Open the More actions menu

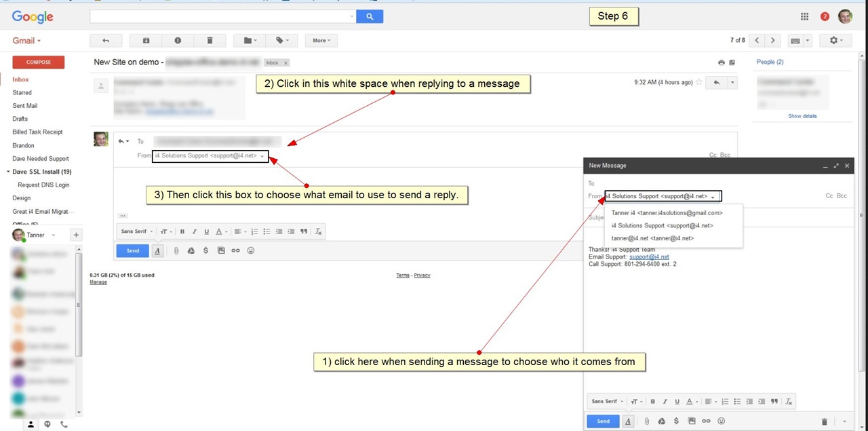[321, 41]
